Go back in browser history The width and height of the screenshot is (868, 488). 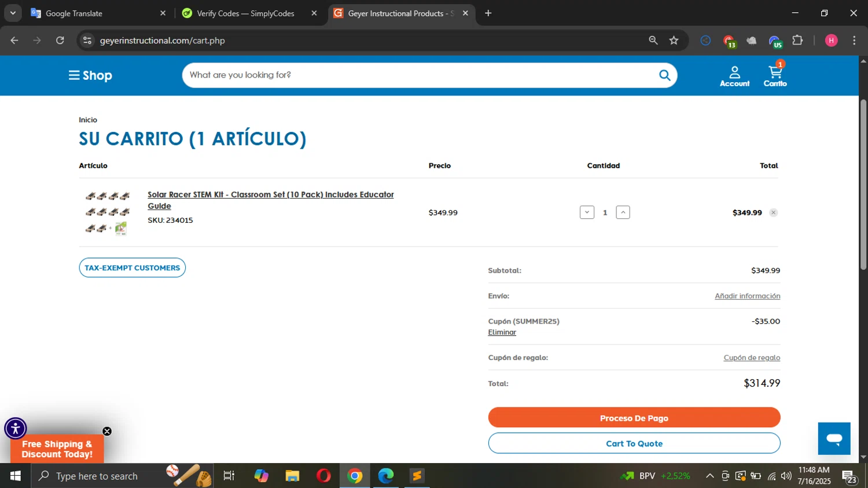click(x=14, y=41)
